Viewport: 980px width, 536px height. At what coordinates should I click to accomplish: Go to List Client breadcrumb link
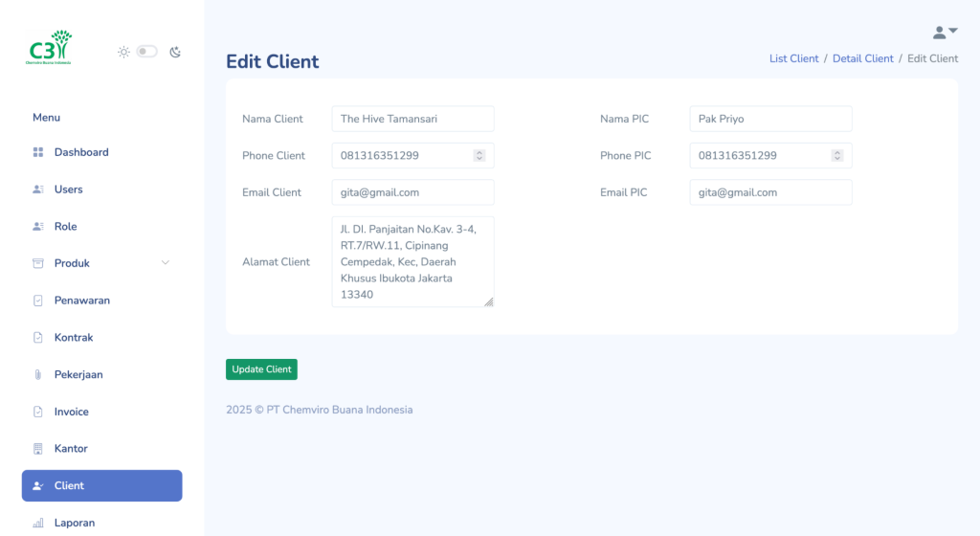793,58
